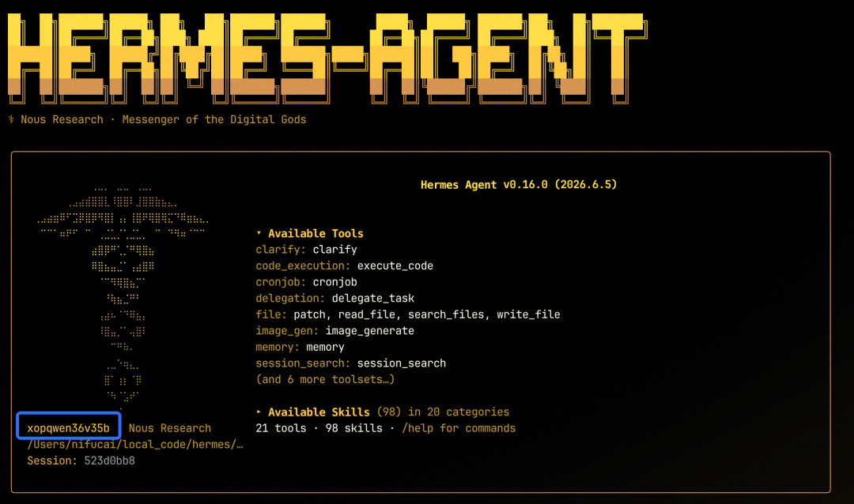Click the /help for commands text
Viewport: 854px width, 504px height.
459,428
